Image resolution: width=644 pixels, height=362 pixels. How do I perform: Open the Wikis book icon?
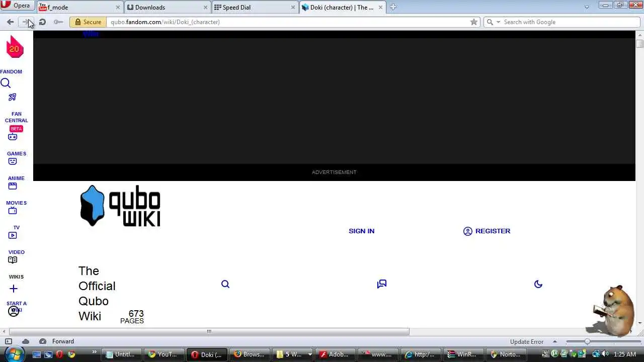coord(13,260)
